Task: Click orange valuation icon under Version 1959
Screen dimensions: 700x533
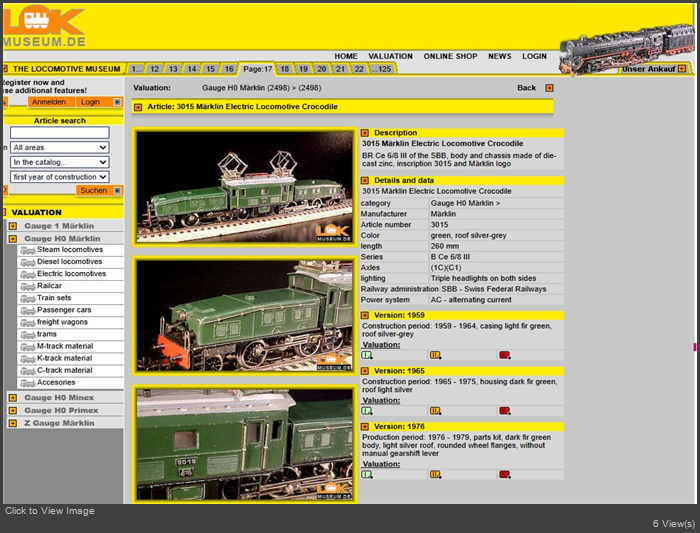Action: coord(435,355)
